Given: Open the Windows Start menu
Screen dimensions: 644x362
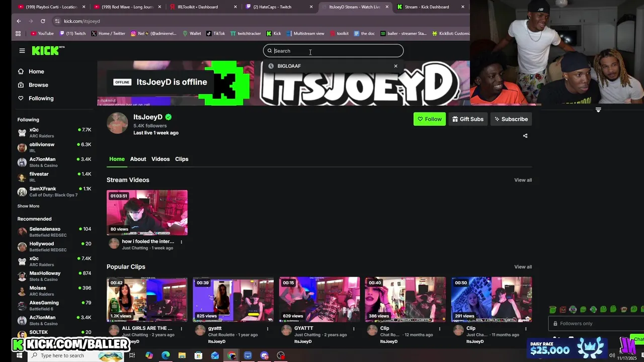Looking at the screenshot, I should 19,355.
